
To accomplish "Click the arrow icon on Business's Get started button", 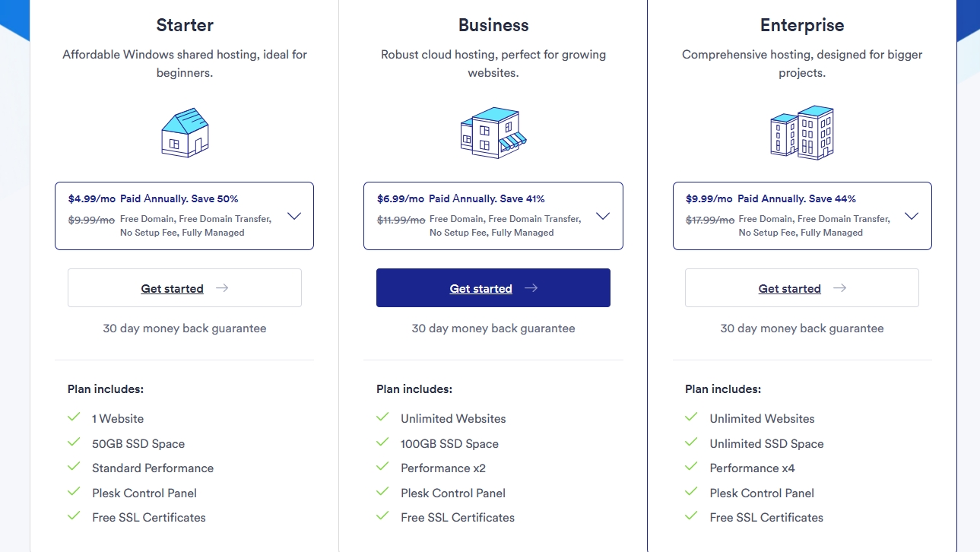I will point(531,288).
